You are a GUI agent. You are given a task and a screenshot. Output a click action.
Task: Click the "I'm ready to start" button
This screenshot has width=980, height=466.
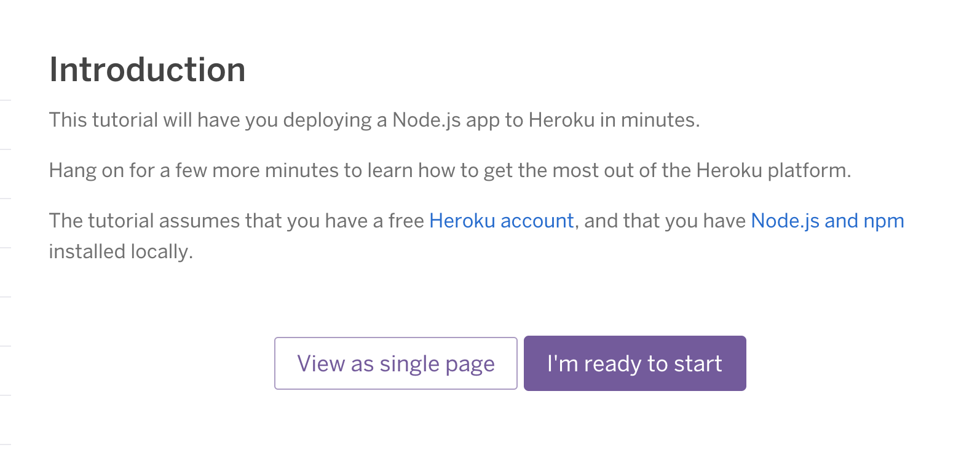(635, 363)
